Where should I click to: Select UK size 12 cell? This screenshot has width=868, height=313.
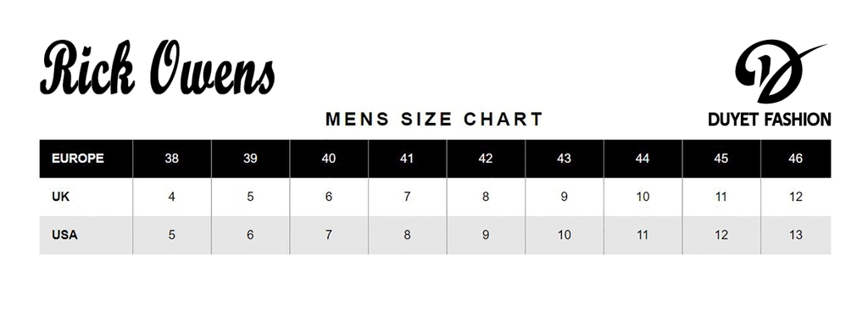click(x=795, y=197)
